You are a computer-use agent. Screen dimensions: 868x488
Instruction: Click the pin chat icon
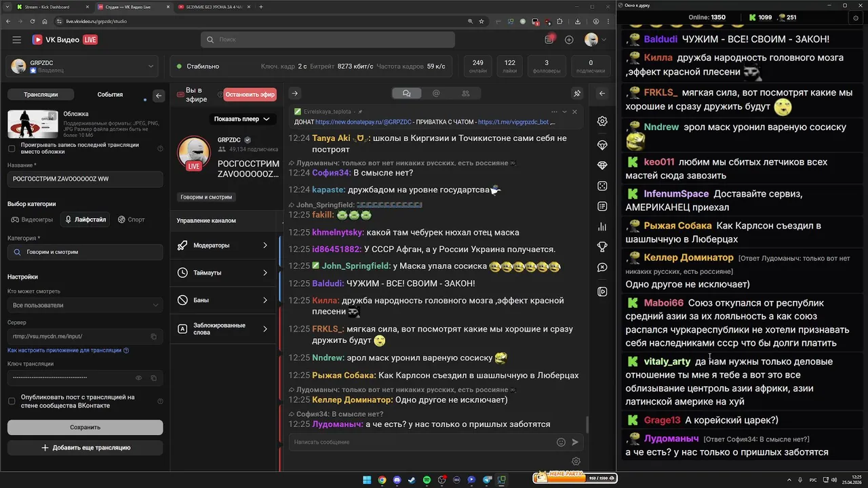coord(577,94)
